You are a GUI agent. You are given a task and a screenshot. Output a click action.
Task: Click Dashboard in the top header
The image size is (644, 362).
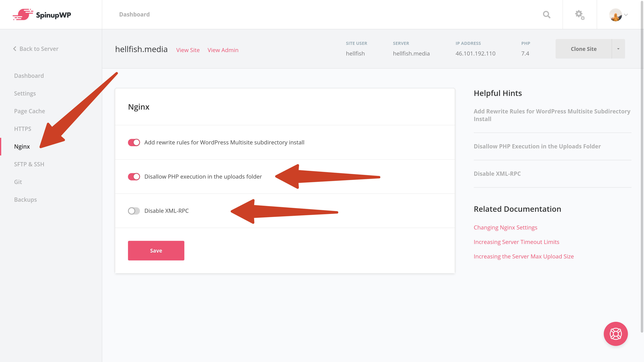click(x=134, y=14)
